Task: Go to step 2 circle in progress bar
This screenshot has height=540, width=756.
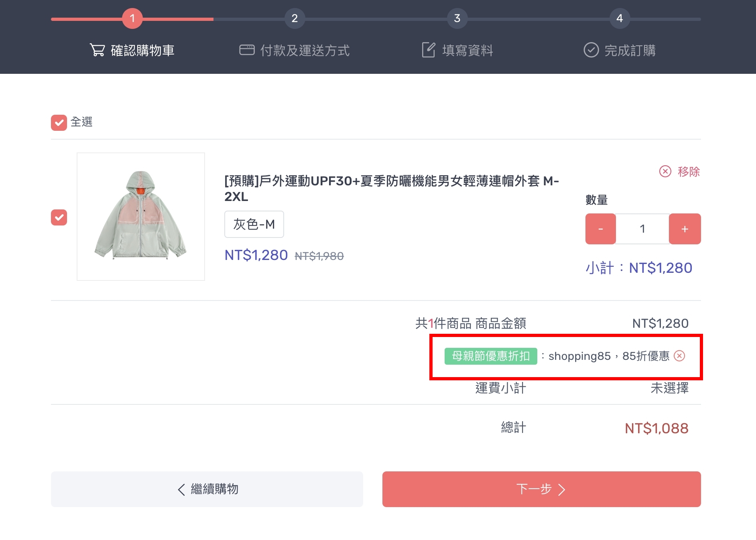Action: point(295,18)
